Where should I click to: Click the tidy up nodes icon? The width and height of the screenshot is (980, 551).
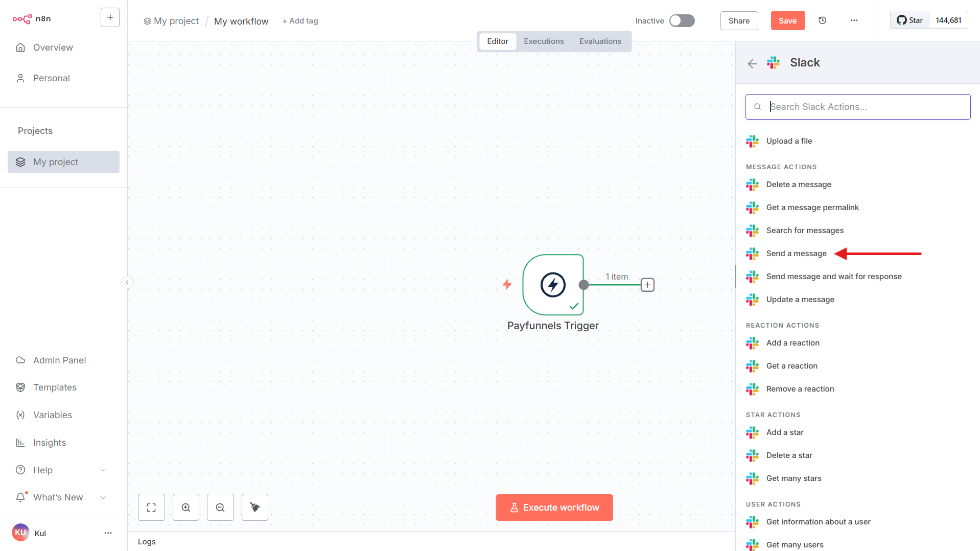pos(255,507)
